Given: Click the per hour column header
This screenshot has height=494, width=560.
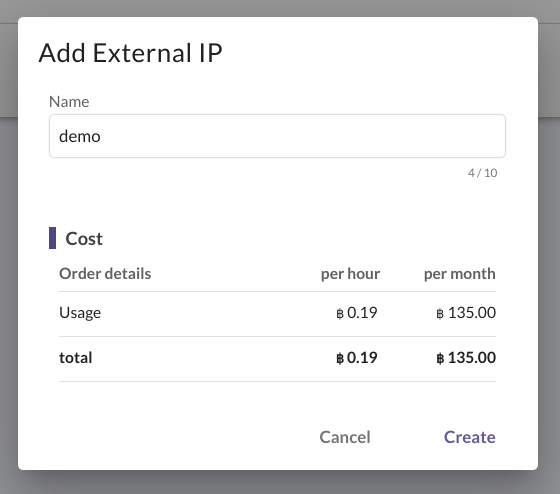Looking at the screenshot, I should tap(350, 274).
